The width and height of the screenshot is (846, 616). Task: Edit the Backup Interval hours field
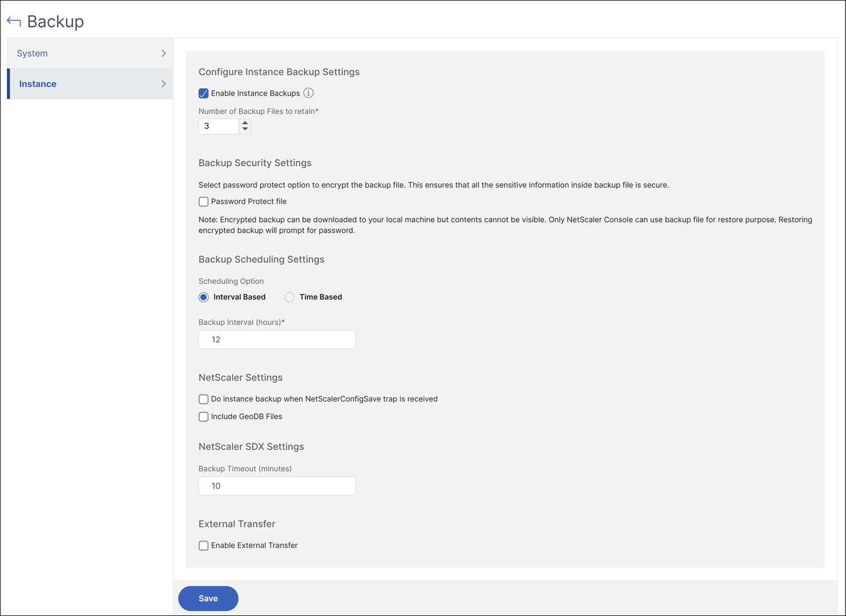point(277,340)
